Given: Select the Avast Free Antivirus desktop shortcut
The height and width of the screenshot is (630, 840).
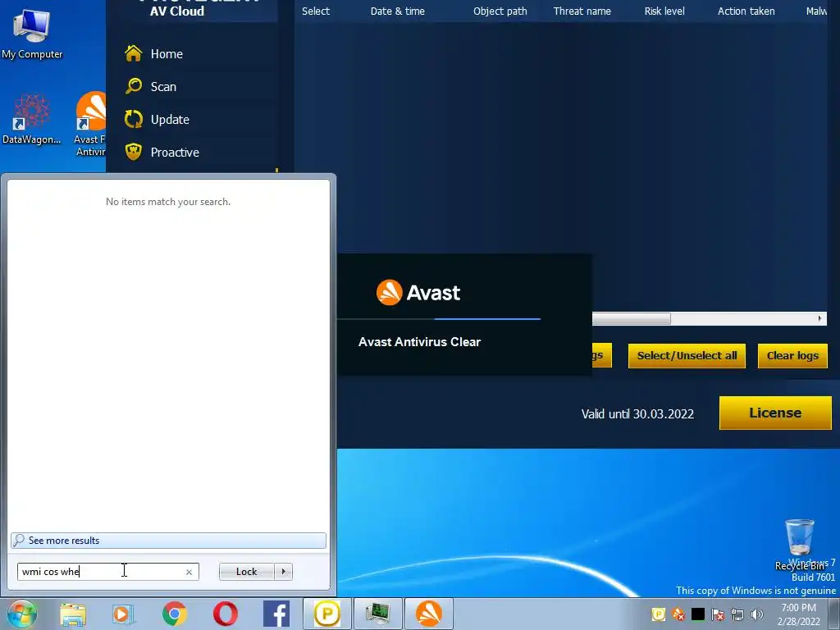Looking at the screenshot, I should [90, 125].
